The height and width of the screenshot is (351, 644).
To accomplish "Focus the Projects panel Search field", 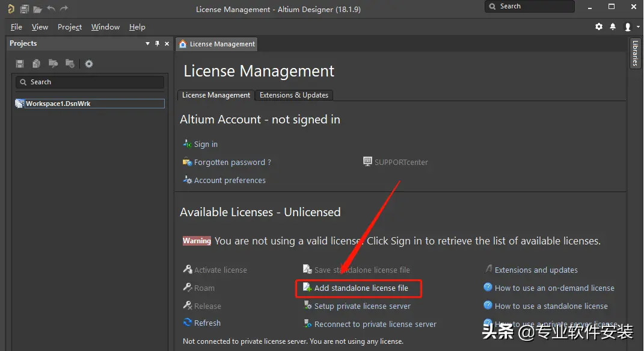I will click(90, 82).
